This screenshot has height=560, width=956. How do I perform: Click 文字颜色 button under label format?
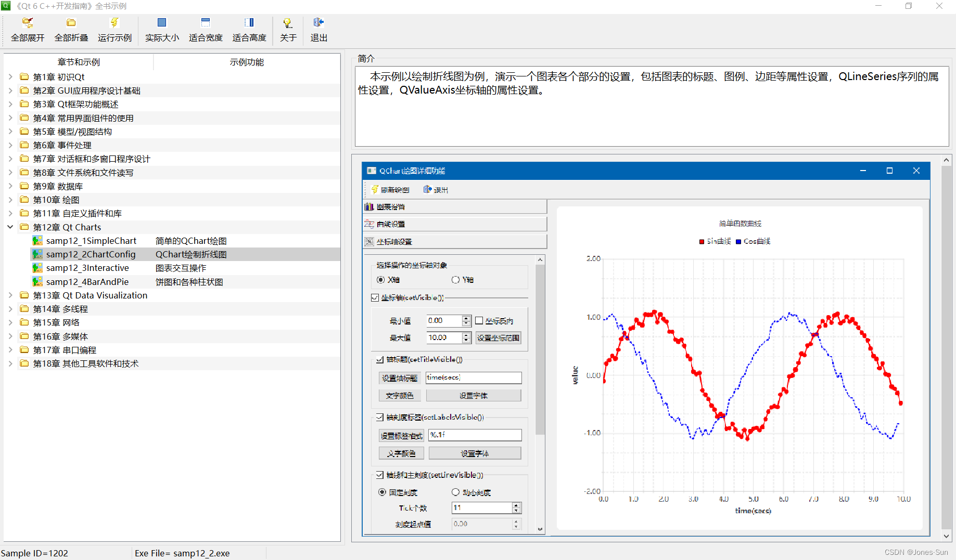coord(401,453)
